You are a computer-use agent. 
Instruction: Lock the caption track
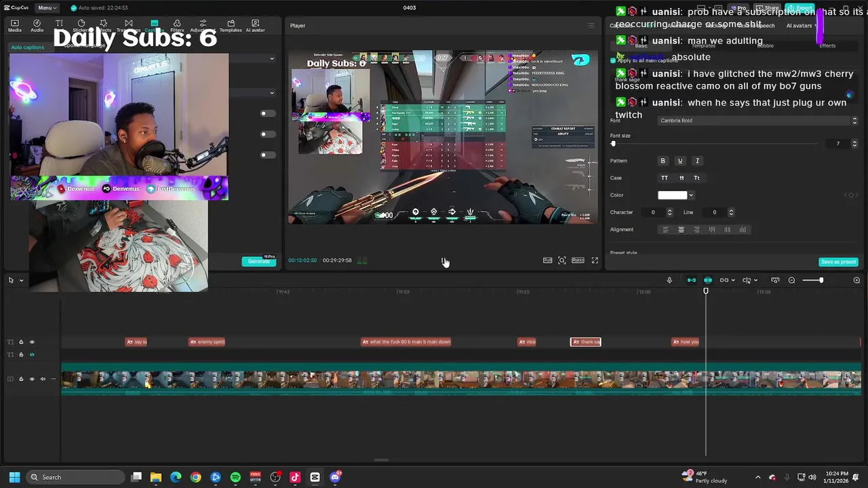(21, 342)
